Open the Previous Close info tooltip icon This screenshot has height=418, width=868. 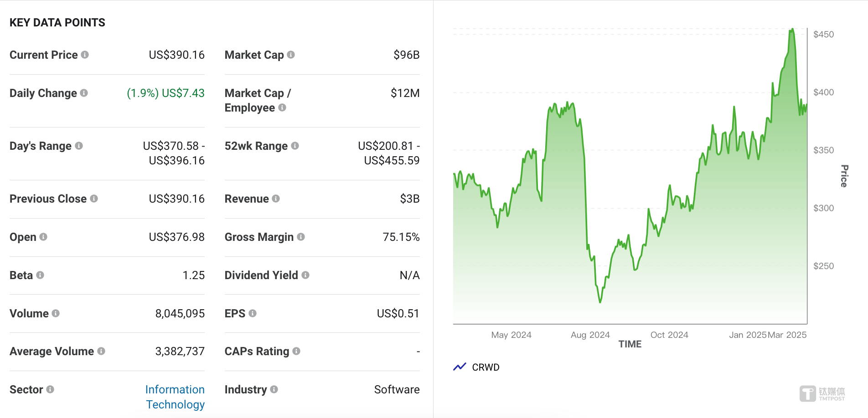pyautogui.click(x=94, y=199)
